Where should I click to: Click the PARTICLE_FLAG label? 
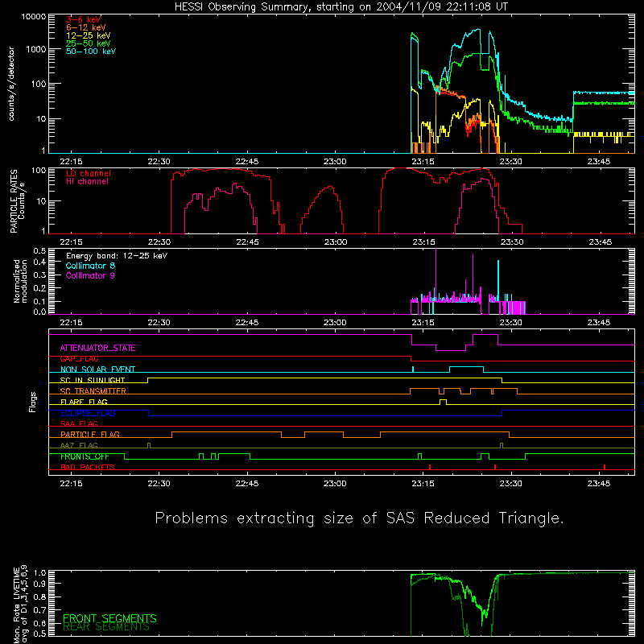pos(90,435)
